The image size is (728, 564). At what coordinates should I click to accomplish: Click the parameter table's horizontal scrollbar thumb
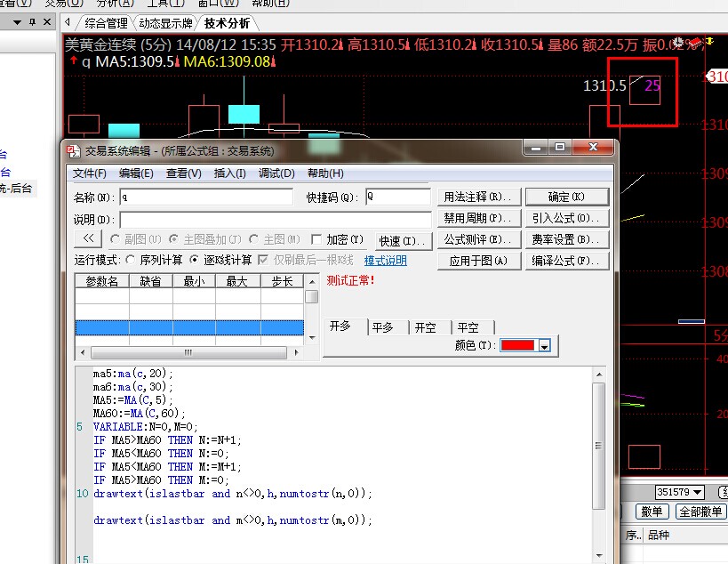click(x=188, y=352)
